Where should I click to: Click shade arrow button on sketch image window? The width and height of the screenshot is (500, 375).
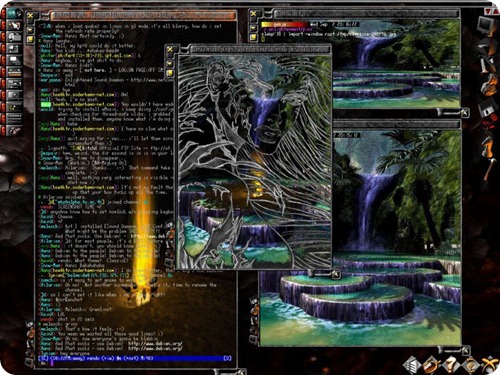[170, 62]
